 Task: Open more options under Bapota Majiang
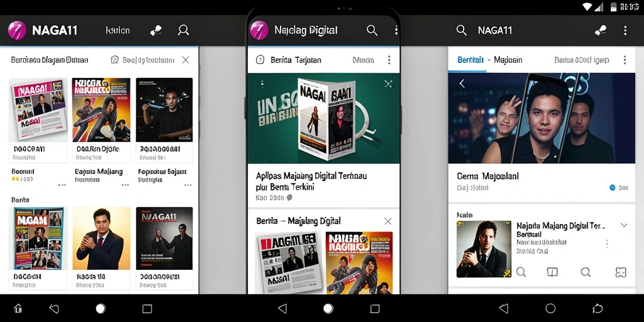click(x=125, y=186)
